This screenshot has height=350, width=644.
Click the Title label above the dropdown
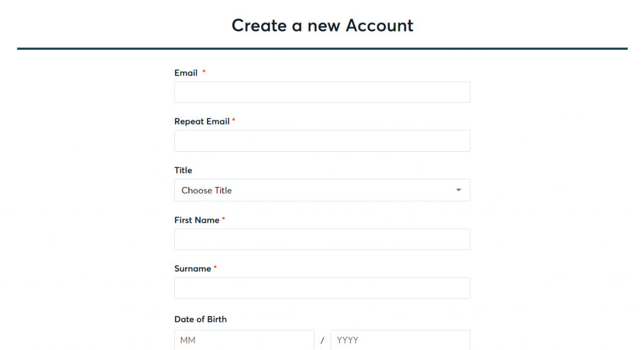[183, 170]
